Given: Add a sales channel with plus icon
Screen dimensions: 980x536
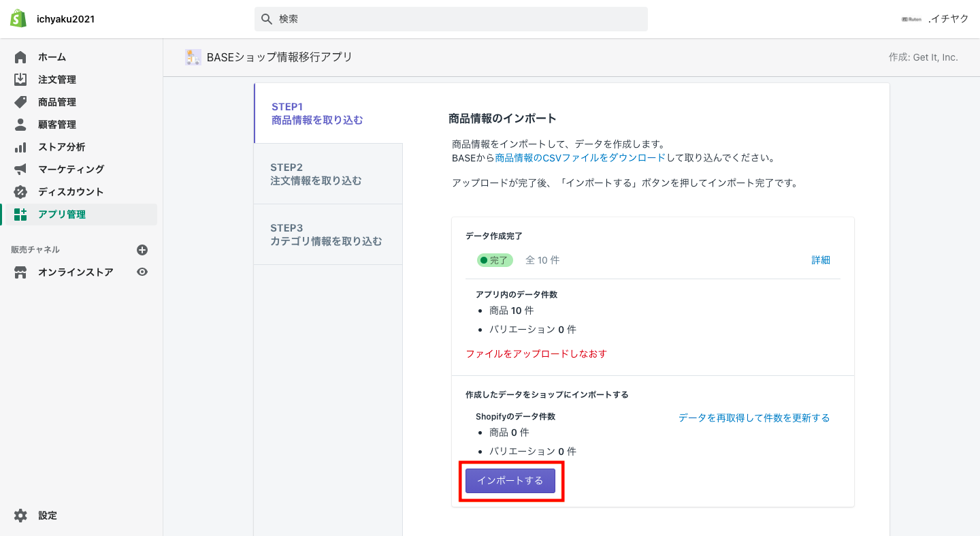Looking at the screenshot, I should 142,250.
